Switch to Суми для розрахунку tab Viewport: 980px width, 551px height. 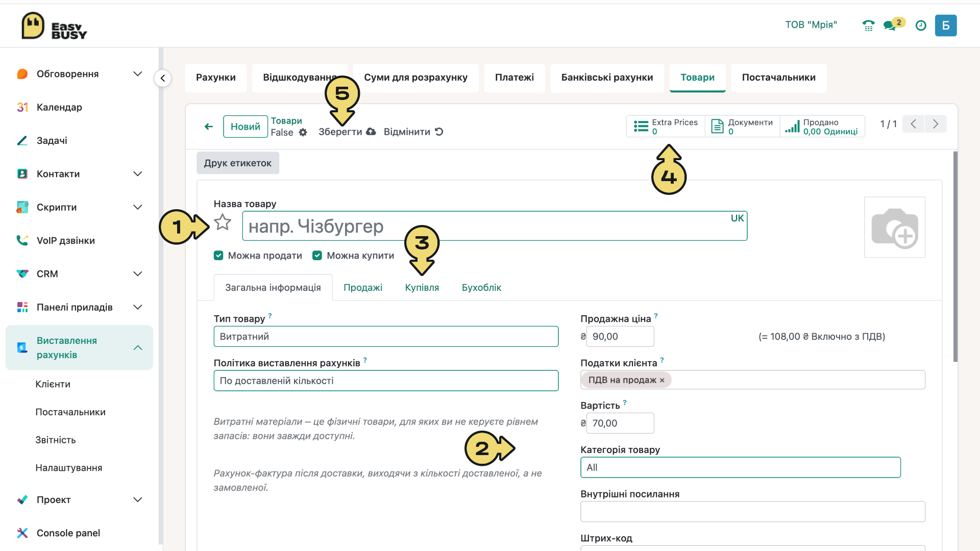point(415,78)
